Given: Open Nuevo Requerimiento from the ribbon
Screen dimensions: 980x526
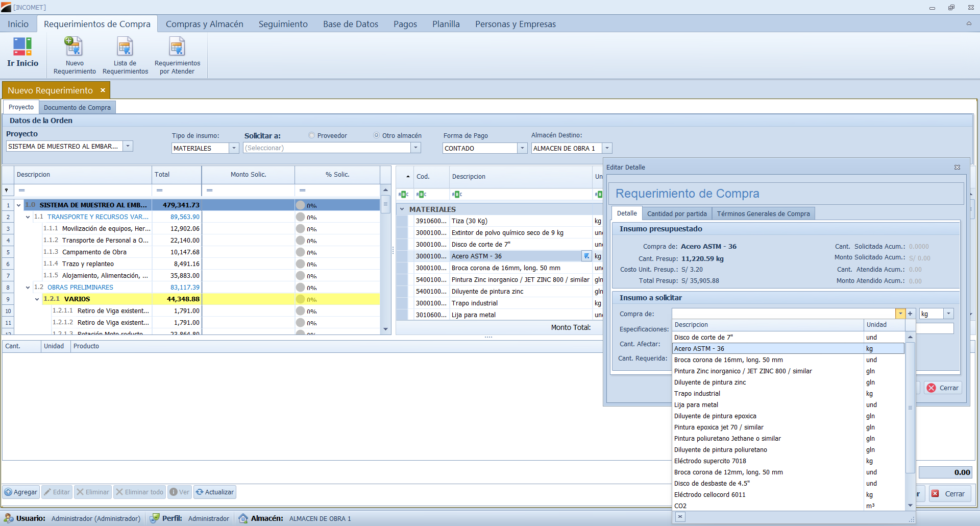Looking at the screenshot, I should (74, 47).
